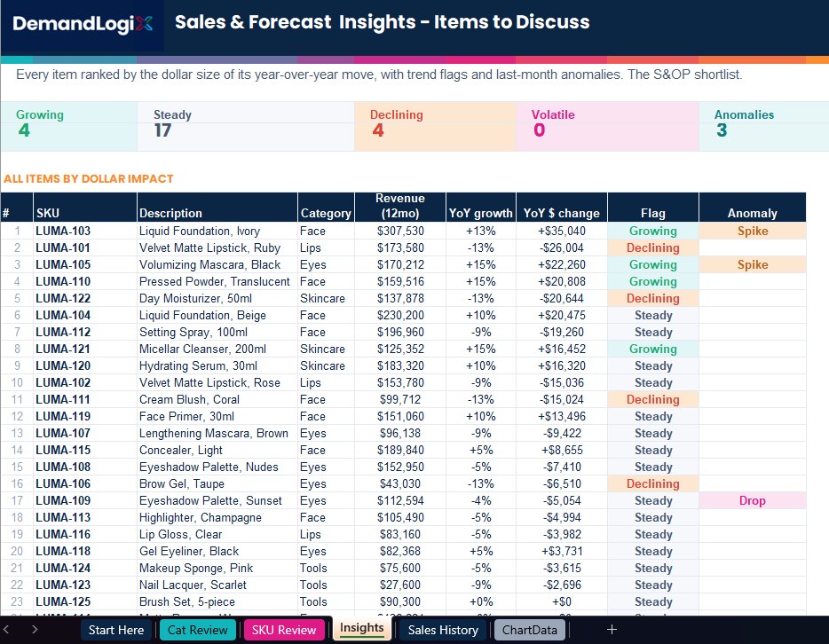The height and width of the screenshot is (644, 829).
Task: Switch to the Cat Review sheet tab
Action: (198, 630)
